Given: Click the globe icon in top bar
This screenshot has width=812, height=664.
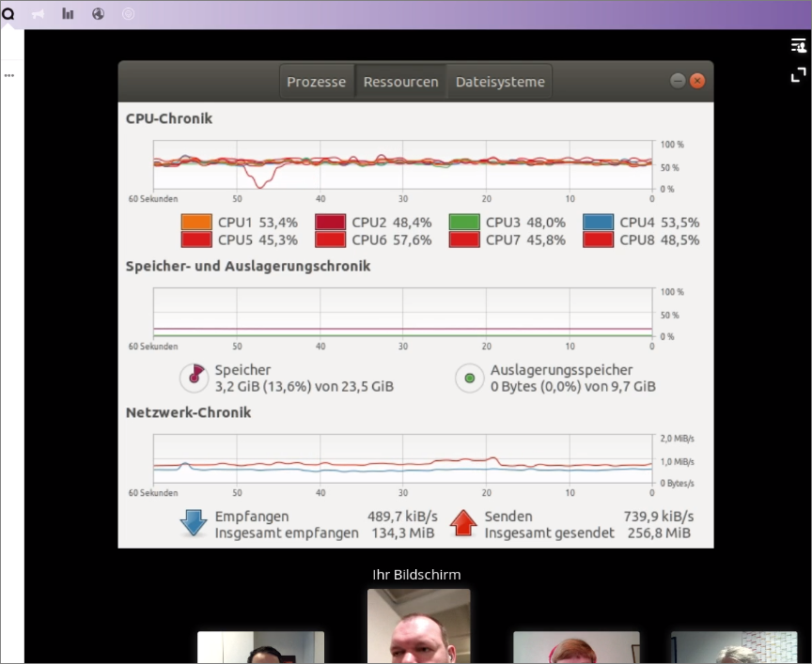Looking at the screenshot, I should pos(98,14).
